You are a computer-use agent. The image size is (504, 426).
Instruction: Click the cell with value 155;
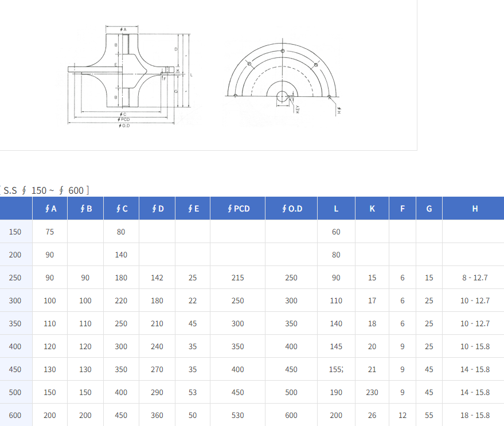point(336,369)
